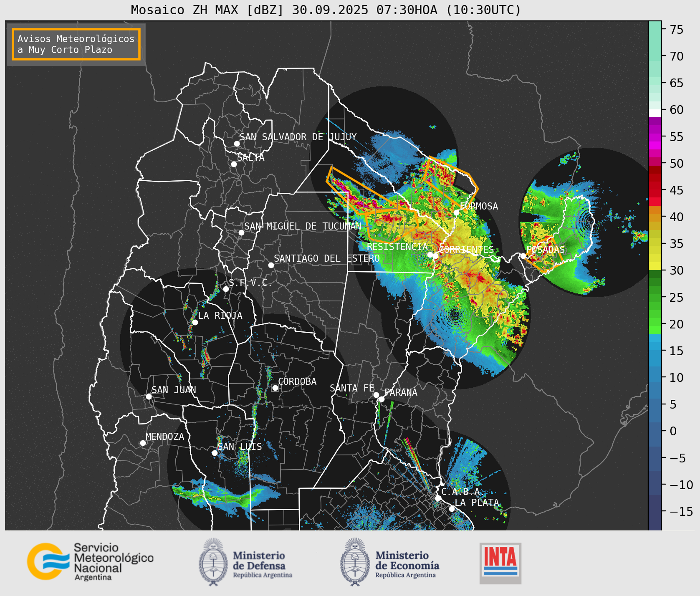Click the FORMOSA city marker dot
The height and width of the screenshot is (596, 700).
click(x=457, y=212)
